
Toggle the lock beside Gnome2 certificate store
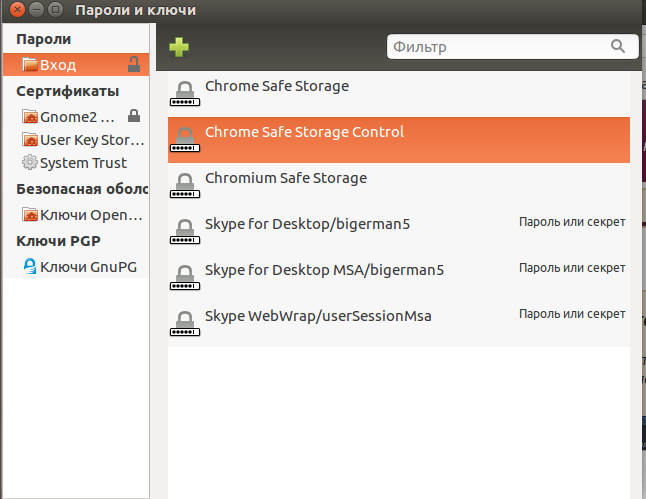[x=134, y=115]
